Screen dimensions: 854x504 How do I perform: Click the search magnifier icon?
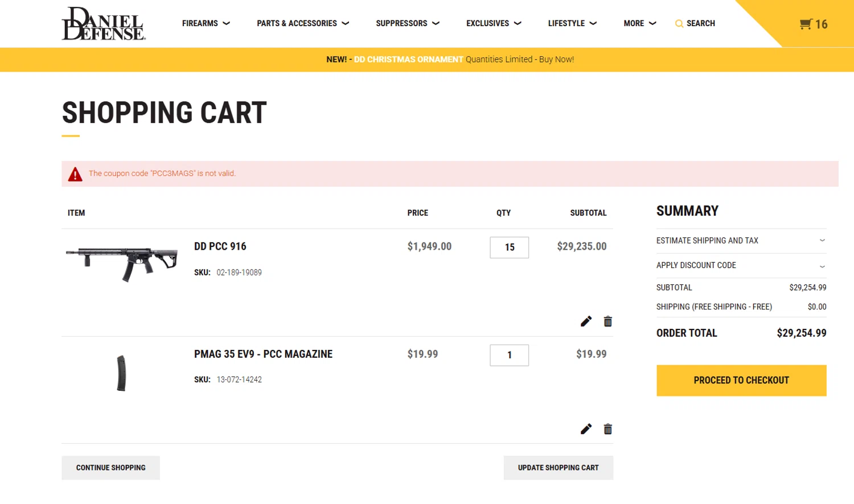(679, 24)
